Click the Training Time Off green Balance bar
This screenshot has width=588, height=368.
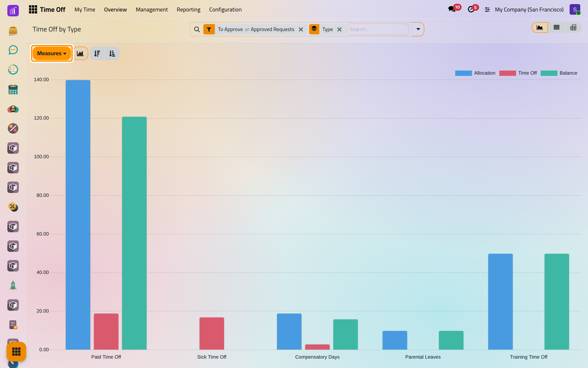point(557,301)
